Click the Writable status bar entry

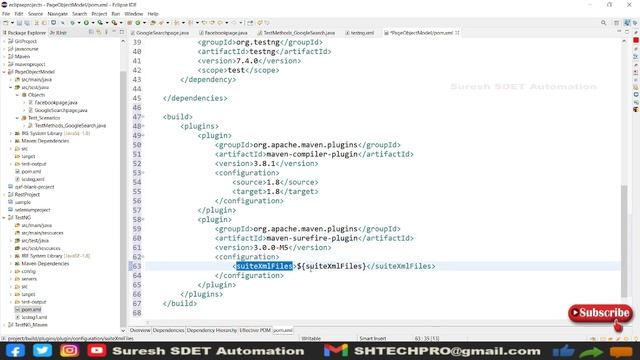pyautogui.click(x=311, y=338)
